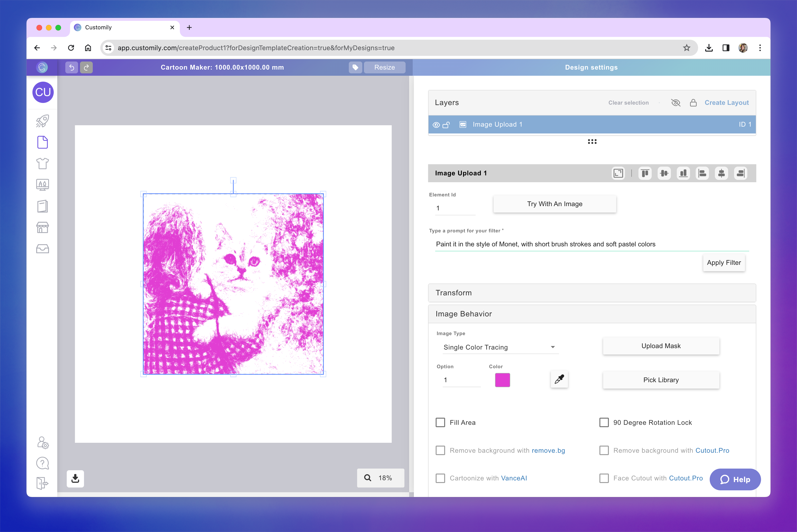Click Create Layout link
797x532 pixels.
pyautogui.click(x=726, y=102)
